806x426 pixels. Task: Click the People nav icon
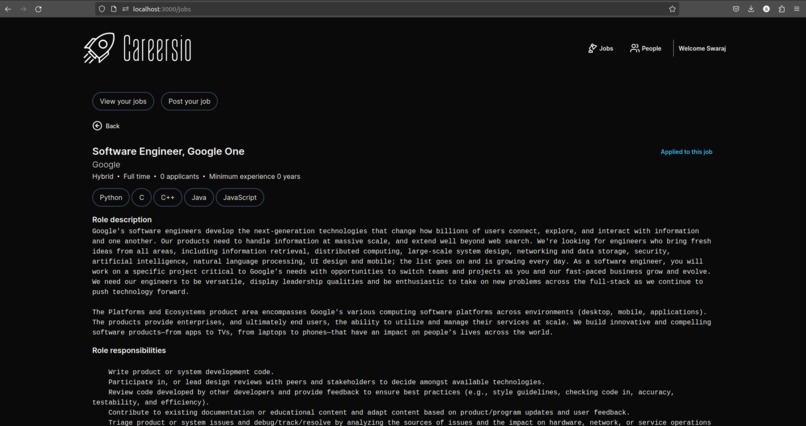click(x=635, y=48)
